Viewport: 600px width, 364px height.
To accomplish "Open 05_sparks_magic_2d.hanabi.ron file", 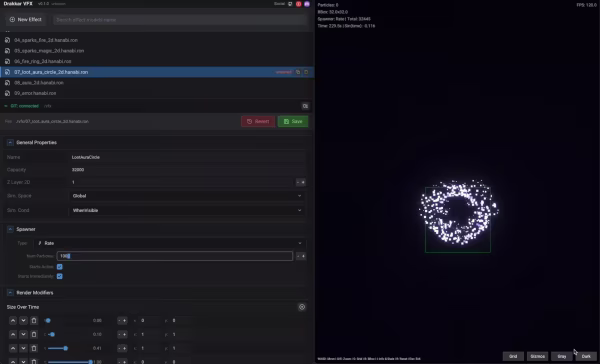I will tap(49, 51).
